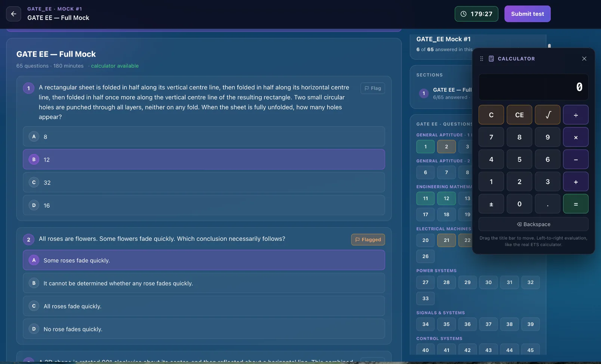Click calculator digit 7
Screen dimensions: 601x364
coord(491,137)
